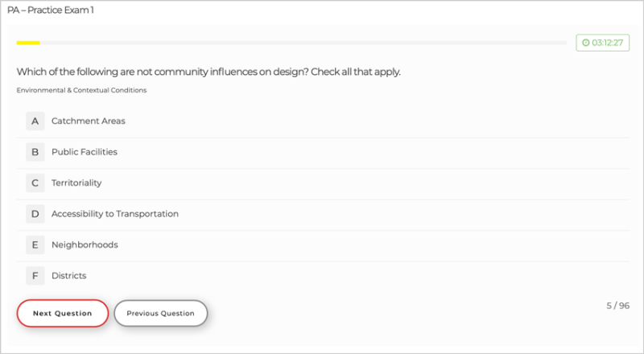This screenshot has height=354, width=644.
Task: Check the letter E option box
Action: pyautogui.click(x=35, y=245)
